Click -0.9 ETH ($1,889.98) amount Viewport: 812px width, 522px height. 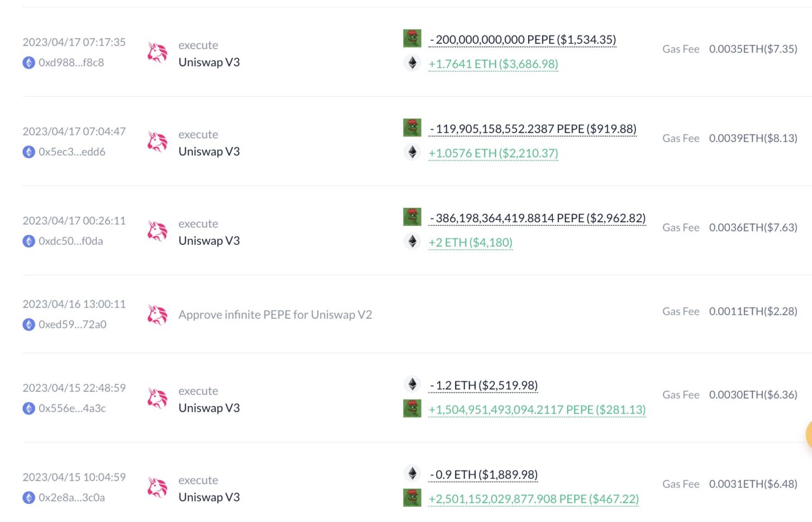484,475
